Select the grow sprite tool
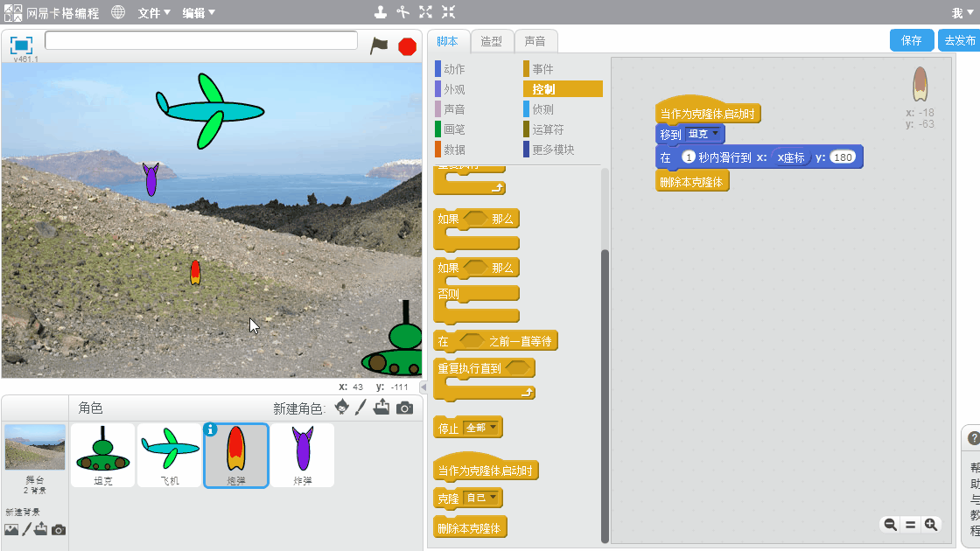Screen dimensions: 980x551 coord(425,12)
